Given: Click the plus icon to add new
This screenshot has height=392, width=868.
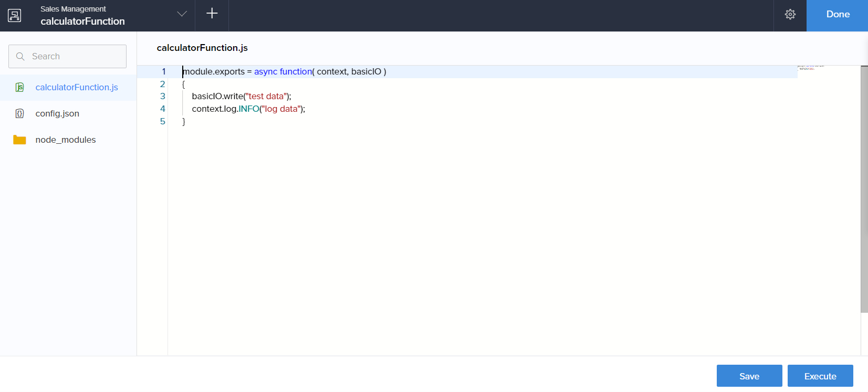Looking at the screenshot, I should pos(212,14).
